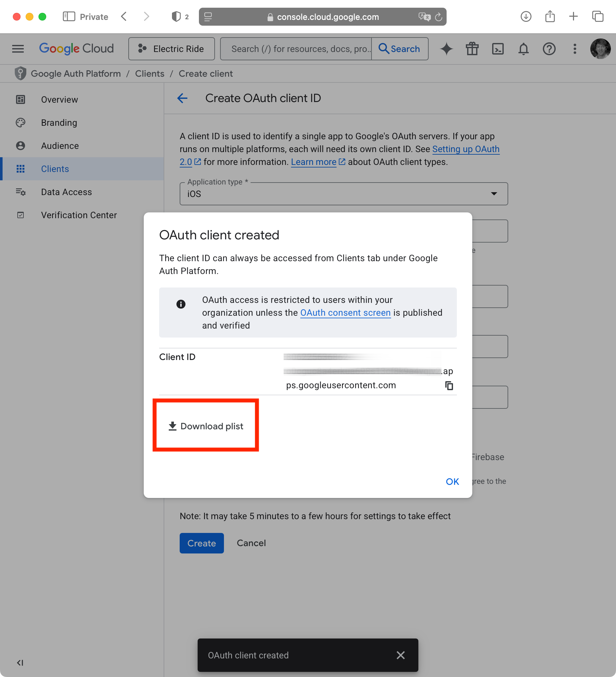This screenshot has width=616, height=677.
Task: Close the OAuth client created toast
Action: pyautogui.click(x=400, y=655)
